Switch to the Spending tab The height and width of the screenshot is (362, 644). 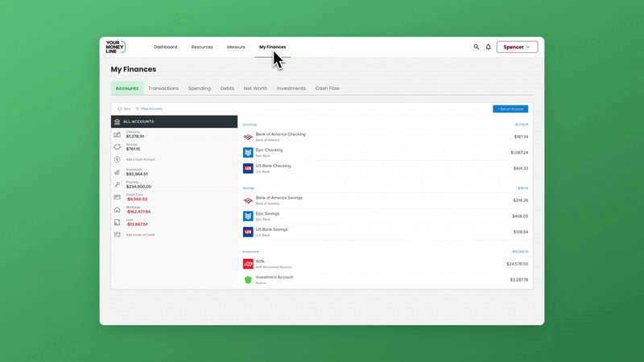pyautogui.click(x=200, y=88)
